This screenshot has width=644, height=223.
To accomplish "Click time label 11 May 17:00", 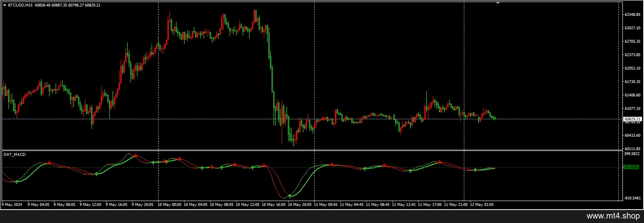I will pos(430,205).
